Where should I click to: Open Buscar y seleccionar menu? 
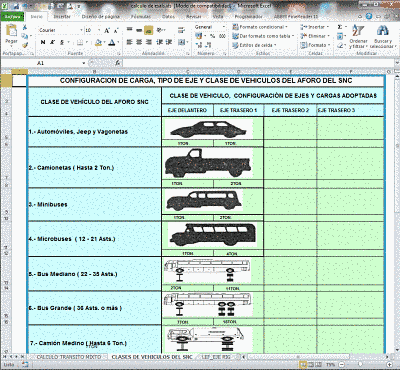tap(382, 36)
